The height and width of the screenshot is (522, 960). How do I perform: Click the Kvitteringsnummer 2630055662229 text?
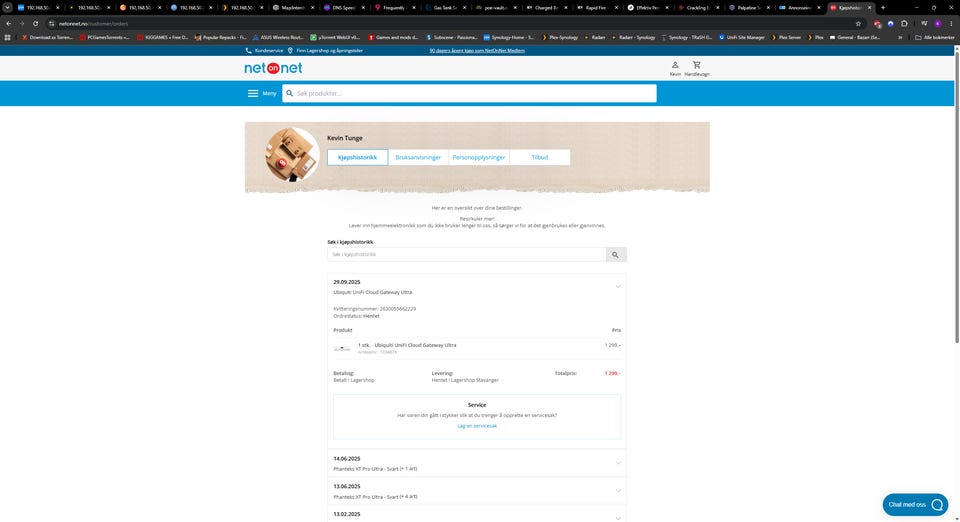click(x=375, y=309)
